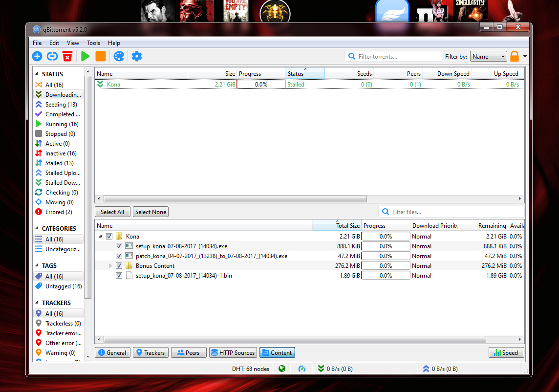Select the Untagged (16) tag filter
This screenshot has height=392, width=559.
point(59,286)
